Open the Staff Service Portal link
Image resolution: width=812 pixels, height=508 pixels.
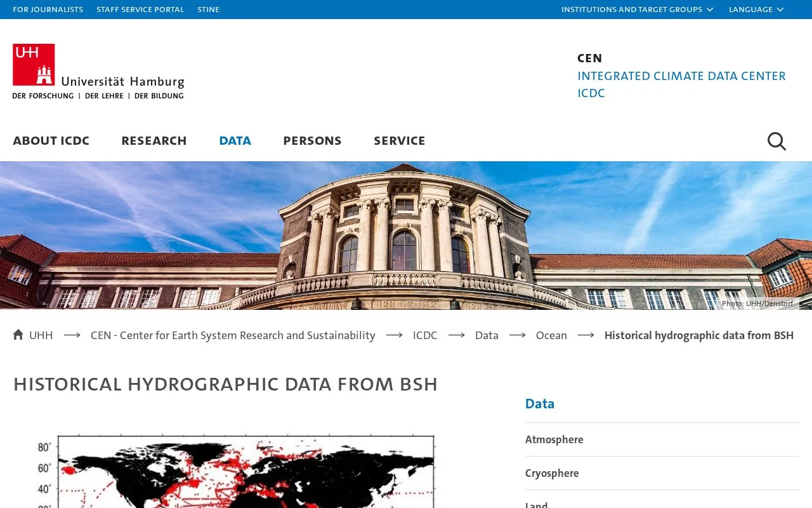tap(140, 10)
